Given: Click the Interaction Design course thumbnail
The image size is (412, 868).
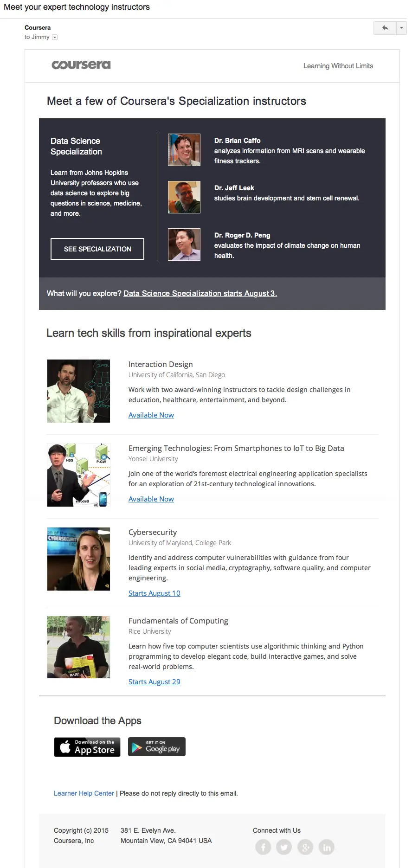Looking at the screenshot, I should (x=78, y=391).
